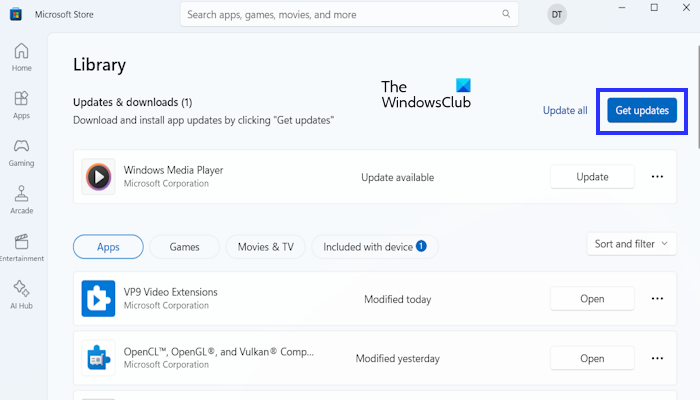Screen dimensions: 700x400
Task: Open AI Hub in the sidebar
Action: pyautogui.click(x=21, y=293)
